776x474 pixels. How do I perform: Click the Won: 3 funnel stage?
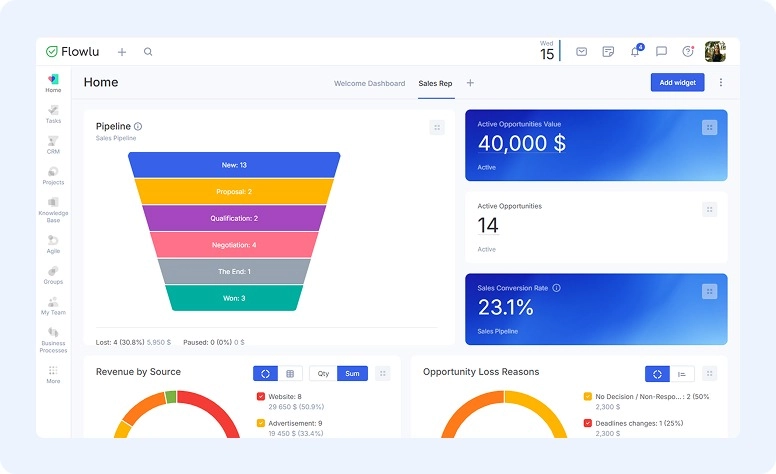click(x=234, y=298)
